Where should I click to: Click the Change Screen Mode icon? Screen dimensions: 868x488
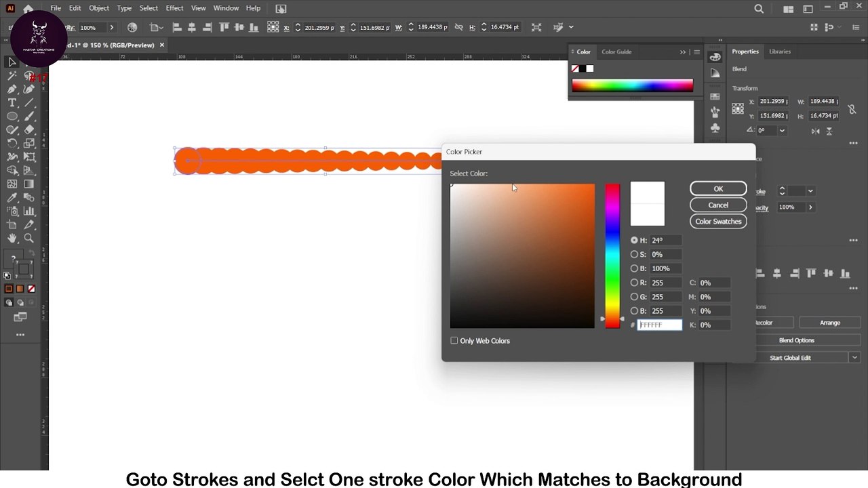(20, 317)
